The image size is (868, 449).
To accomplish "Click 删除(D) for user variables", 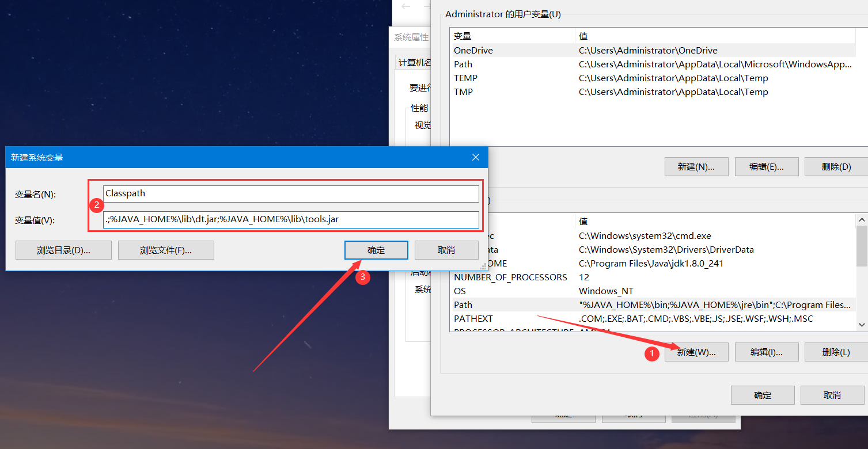I will pos(836,167).
